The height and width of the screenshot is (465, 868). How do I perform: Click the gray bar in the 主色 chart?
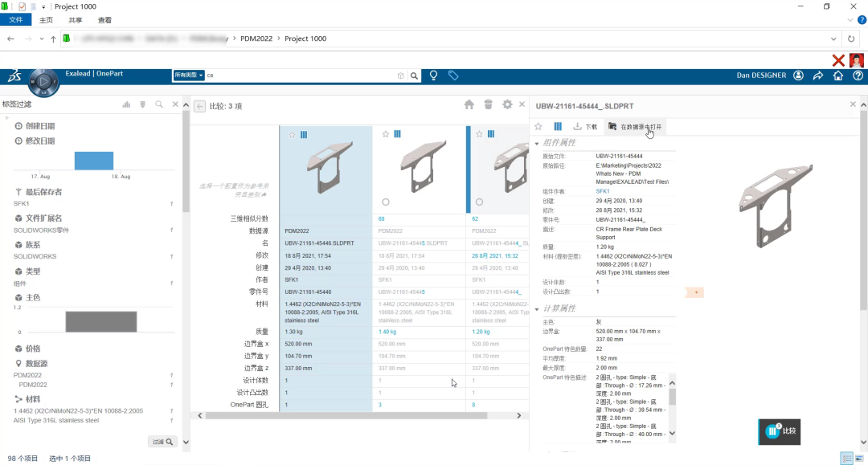point(101,322)
